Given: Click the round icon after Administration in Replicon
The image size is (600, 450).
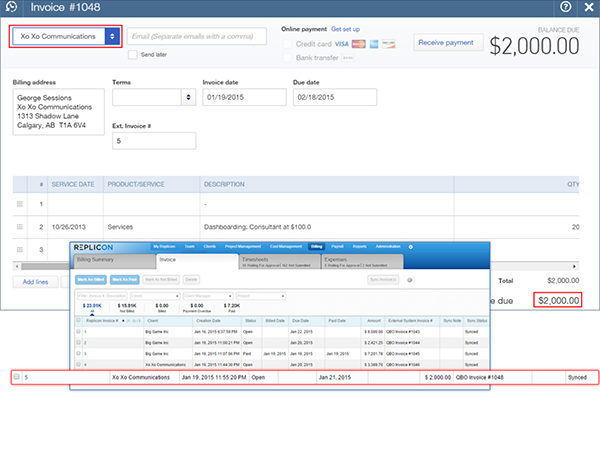Looking at the screenshot, I should point(411,247).
